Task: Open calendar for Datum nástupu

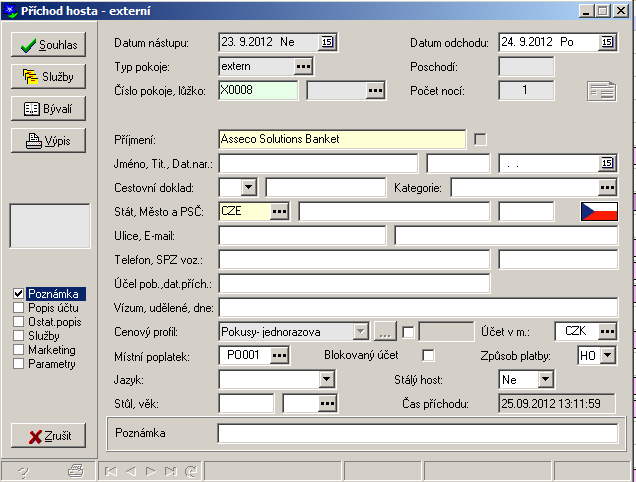Action: point(327,42)
